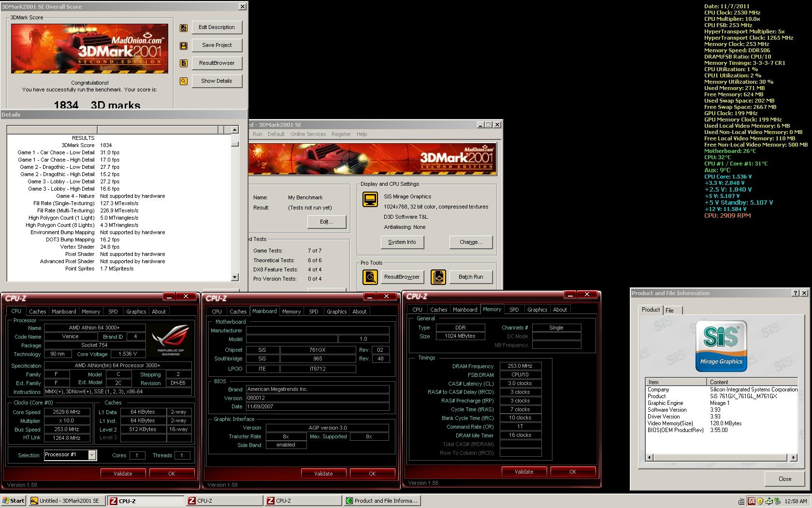Click the display monitor icon in Display settings
Image resolution: width=812 pixels, height=508 pixels.
(x=370, y=199)
